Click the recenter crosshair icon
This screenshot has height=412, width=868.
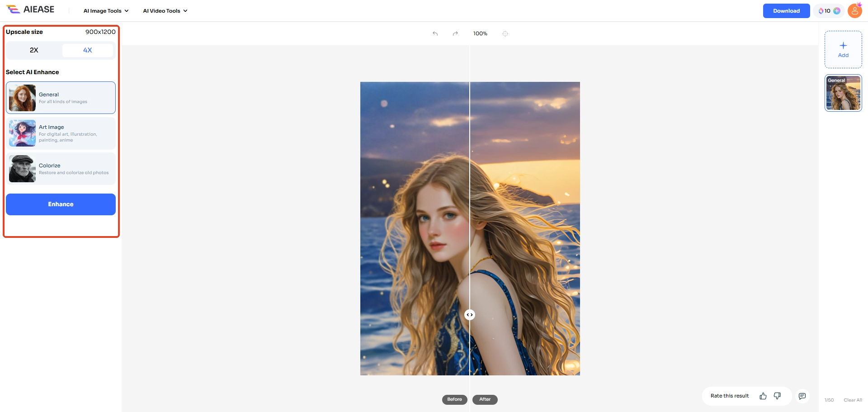point(505,33)
